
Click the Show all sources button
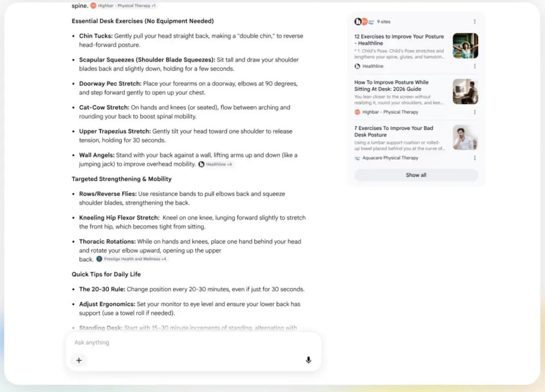pyautogui.click(x=416, y=175)
